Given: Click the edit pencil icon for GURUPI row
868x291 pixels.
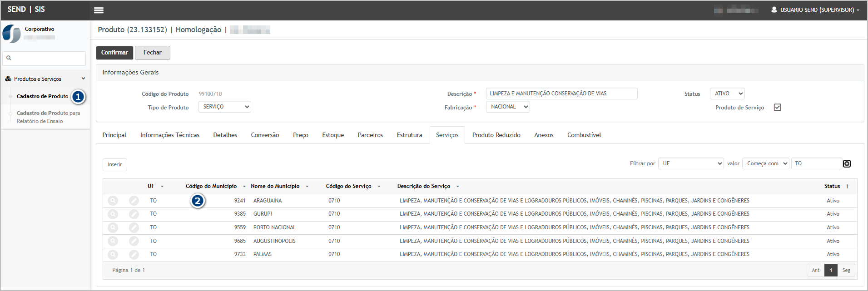Looking at the screenshot, I should click(x=134, y=214).
